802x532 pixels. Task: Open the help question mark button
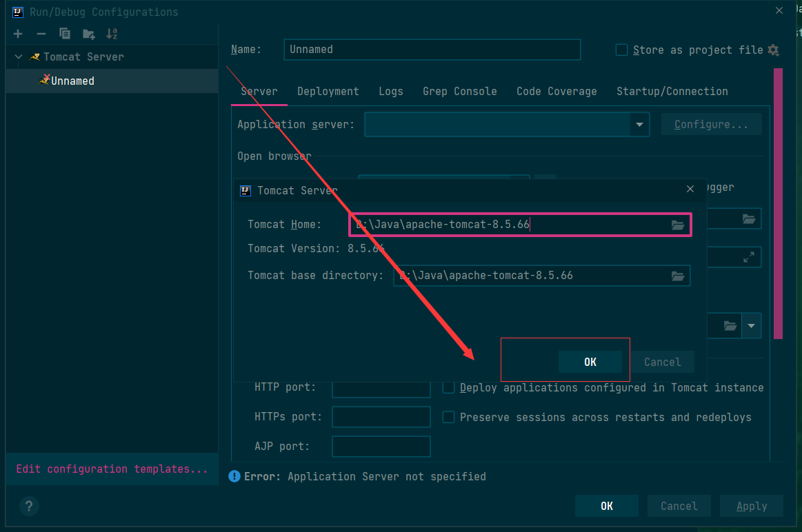coord(29,506)
